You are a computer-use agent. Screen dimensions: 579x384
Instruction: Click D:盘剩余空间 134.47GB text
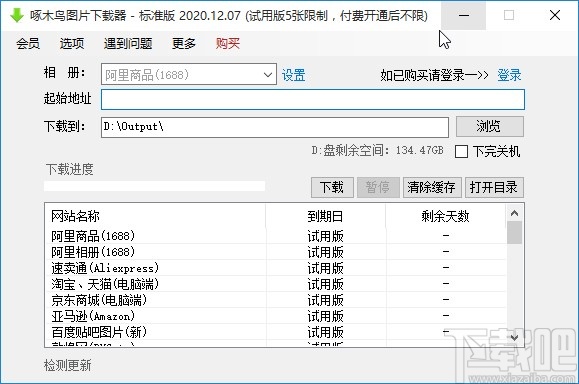[377, 151]
